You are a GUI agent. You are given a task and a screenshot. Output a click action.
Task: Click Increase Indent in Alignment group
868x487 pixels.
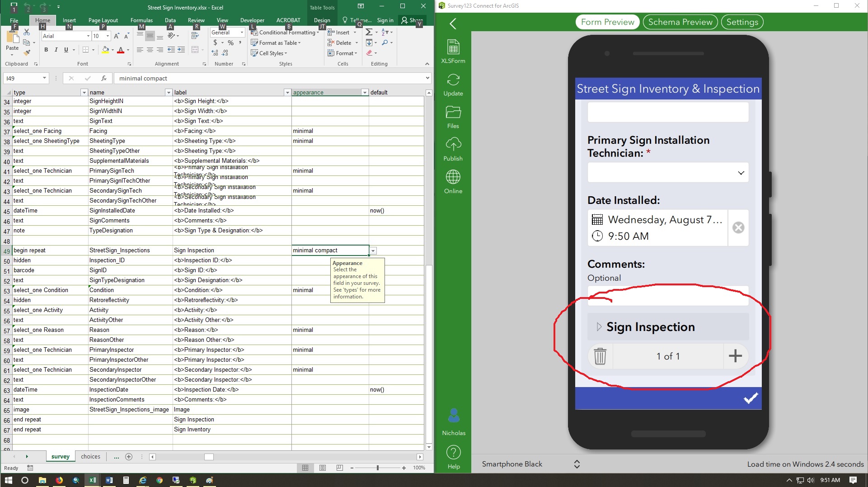pos(181,50)
